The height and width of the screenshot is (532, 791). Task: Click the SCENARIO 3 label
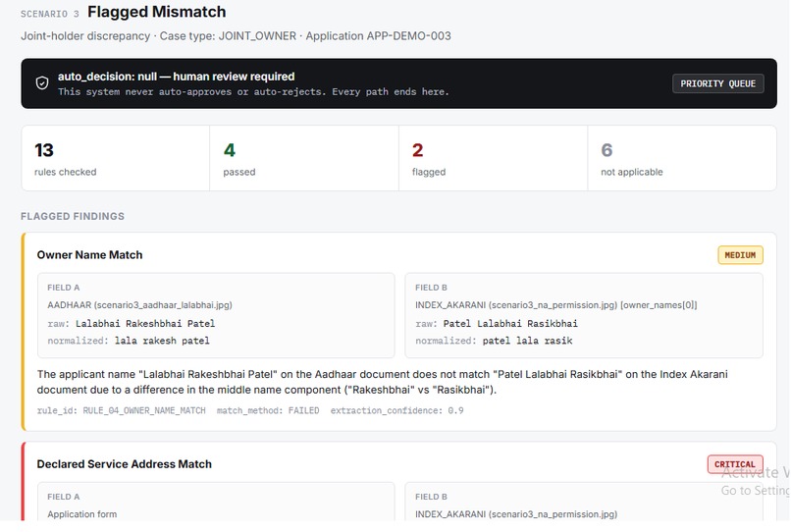click(x=49, y=14)
